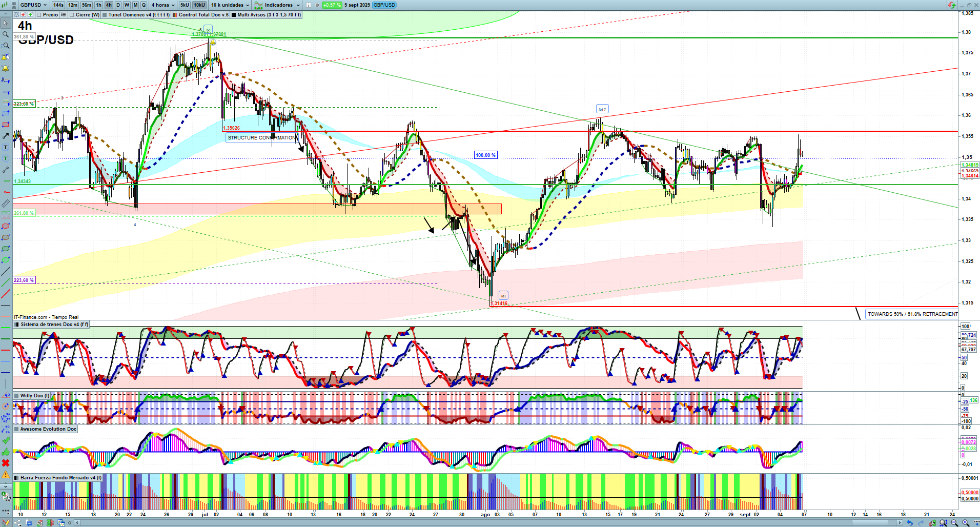The height and width of the screenshot is (527, 980).
Task: Click the red X delete icon
Action: pyautogui.click(x=6, y=463)
